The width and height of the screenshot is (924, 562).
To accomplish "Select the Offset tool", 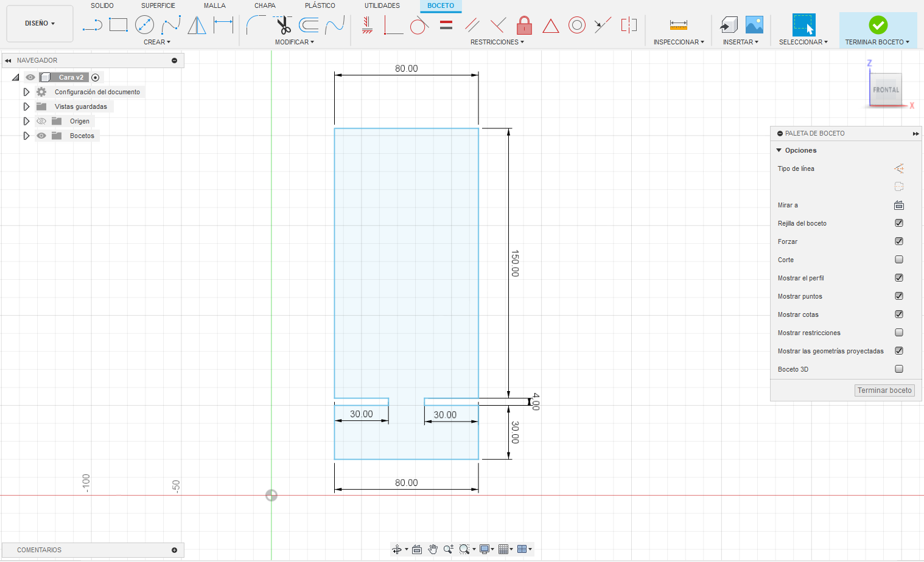I will click(x=309, y=25).
